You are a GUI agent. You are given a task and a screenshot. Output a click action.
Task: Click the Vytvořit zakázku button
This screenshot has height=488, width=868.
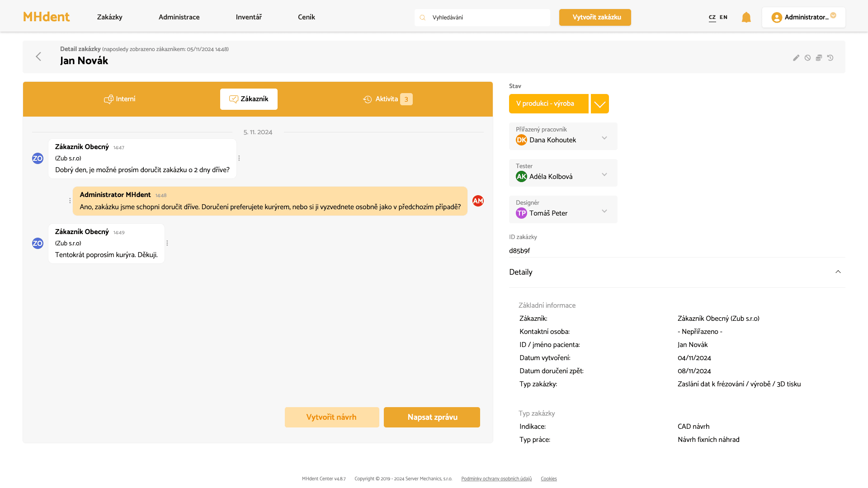coord(595,18)
